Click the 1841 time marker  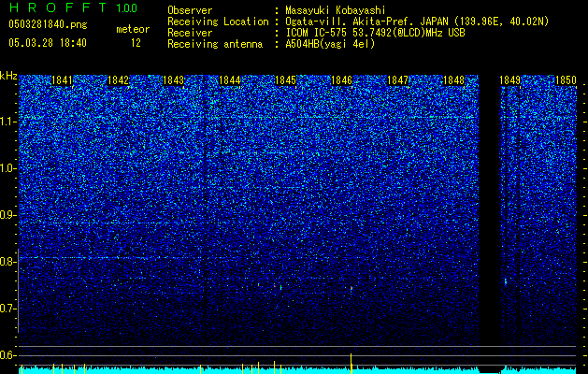(x=62, y=80)
